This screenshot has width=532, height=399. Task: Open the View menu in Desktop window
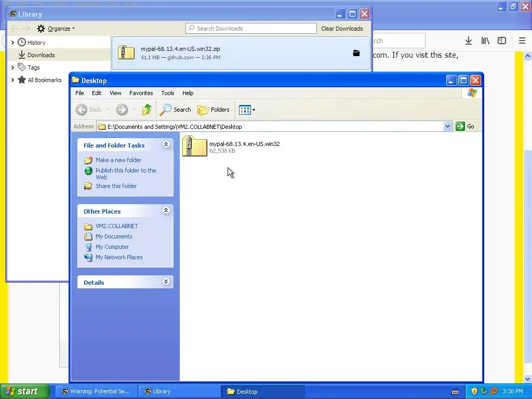pos(115,93)
